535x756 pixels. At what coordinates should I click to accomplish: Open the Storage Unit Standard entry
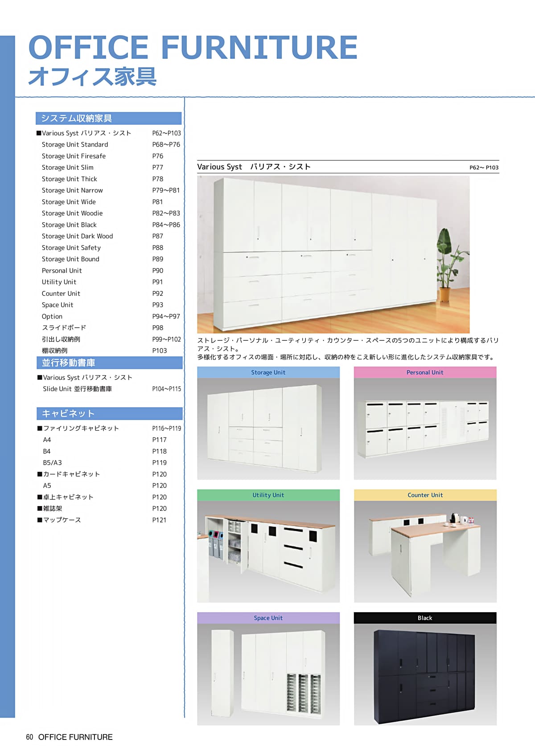pyautogui.click(x=75, y=144)
